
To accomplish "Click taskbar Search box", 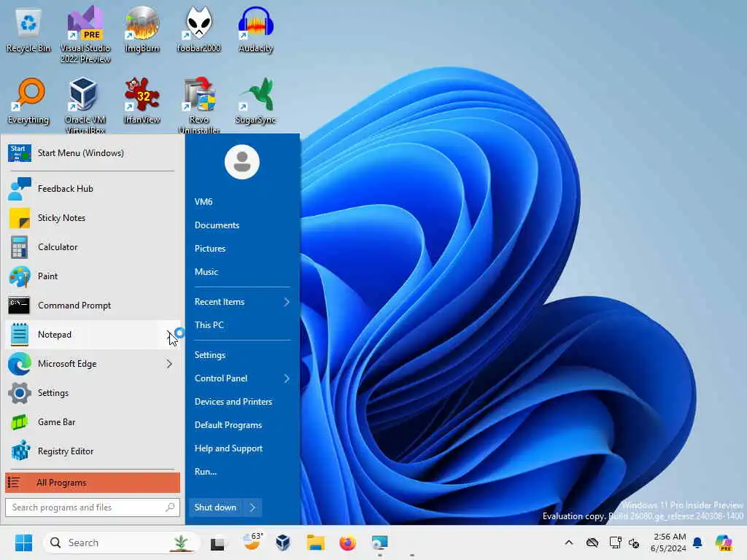I will [121, 542].
